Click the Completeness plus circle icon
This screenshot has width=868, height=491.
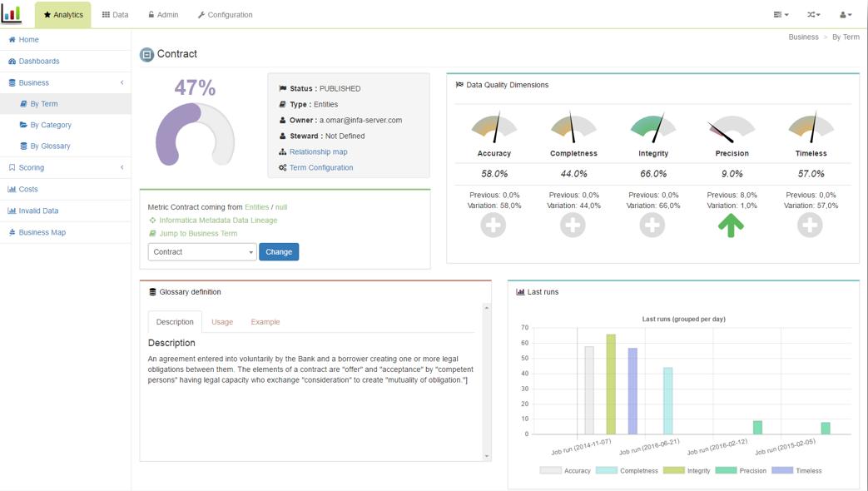click(572, 225)
